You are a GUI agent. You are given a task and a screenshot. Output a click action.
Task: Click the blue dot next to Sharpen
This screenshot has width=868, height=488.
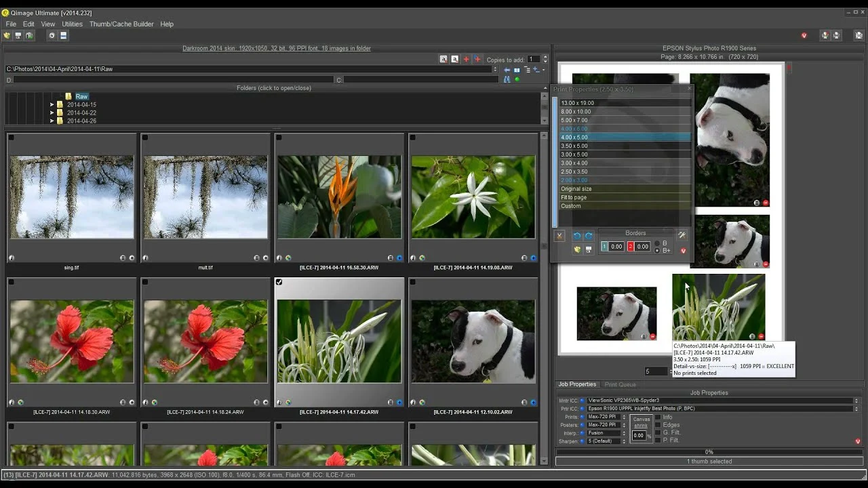[582, 441]
